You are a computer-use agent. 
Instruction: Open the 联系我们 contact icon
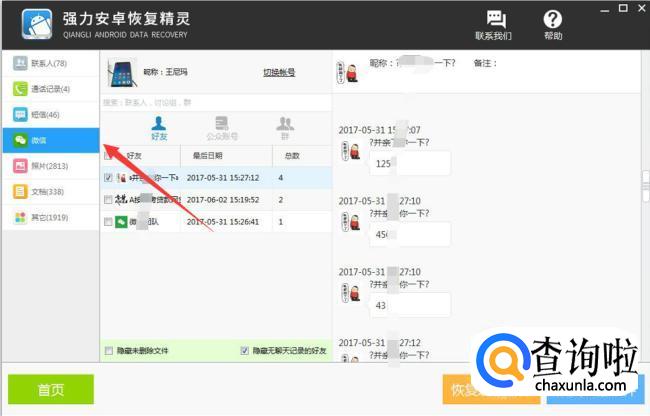point(493,25)
